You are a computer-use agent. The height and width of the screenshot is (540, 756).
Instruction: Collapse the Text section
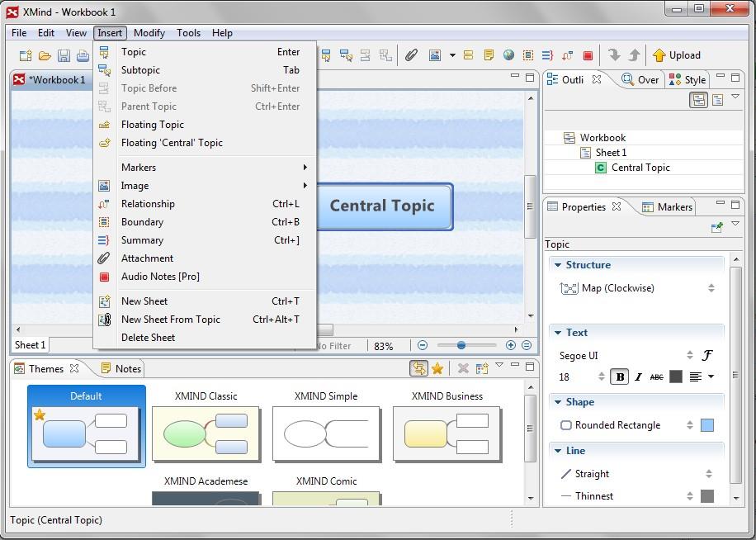[x=558, y=332]
